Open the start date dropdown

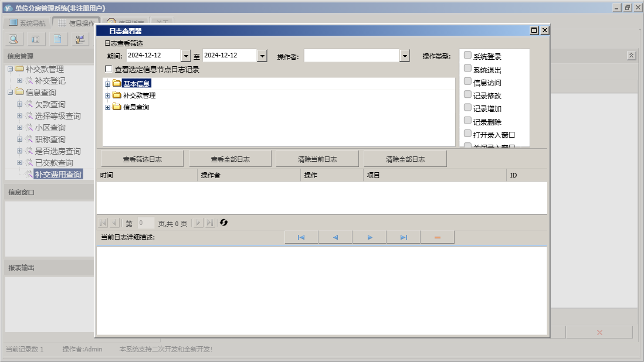tap(186, 56)
